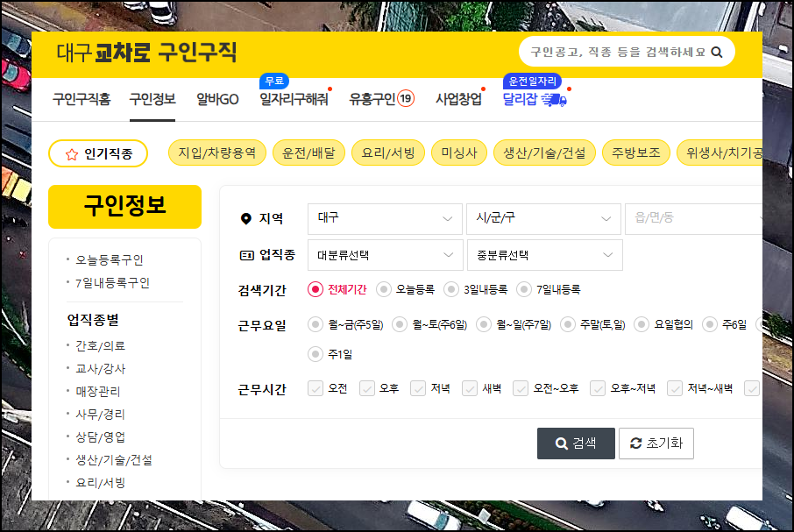Open the 매장관리 sidebar category
Viewport: 794px width, 532px height.
(98, 392)
